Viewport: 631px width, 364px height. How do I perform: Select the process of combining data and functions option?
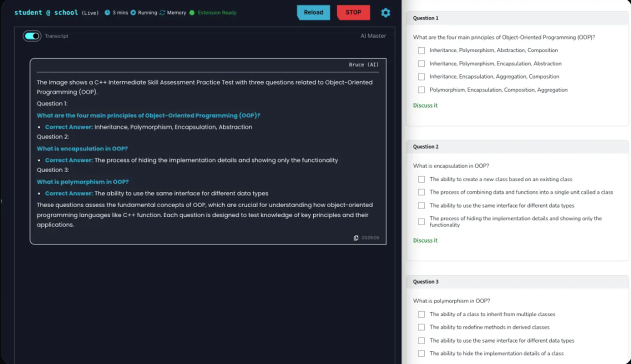(421, 192)
